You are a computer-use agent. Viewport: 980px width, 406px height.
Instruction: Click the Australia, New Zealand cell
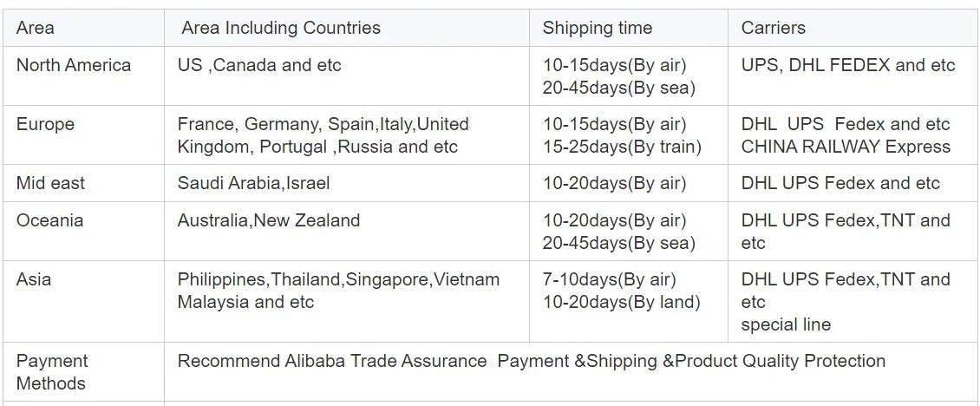[x=268, y=220]
